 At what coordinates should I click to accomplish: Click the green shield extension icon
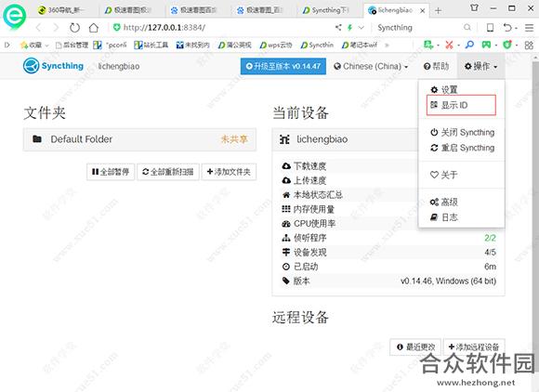[507, 45]
